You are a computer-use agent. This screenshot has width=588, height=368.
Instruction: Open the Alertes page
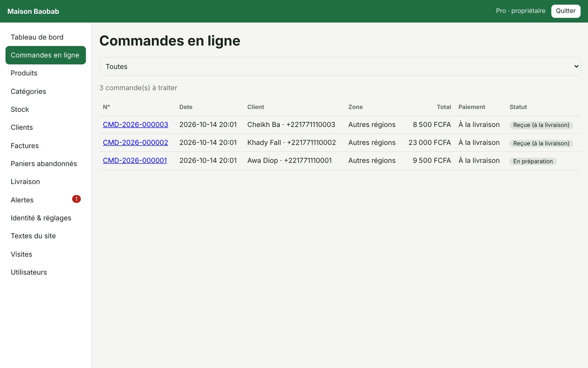coord(46,200)
